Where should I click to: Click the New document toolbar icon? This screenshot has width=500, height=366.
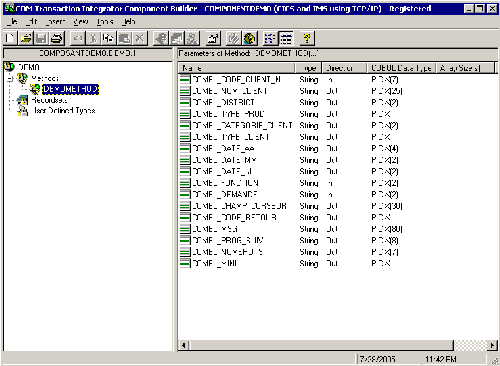point(10,38)
